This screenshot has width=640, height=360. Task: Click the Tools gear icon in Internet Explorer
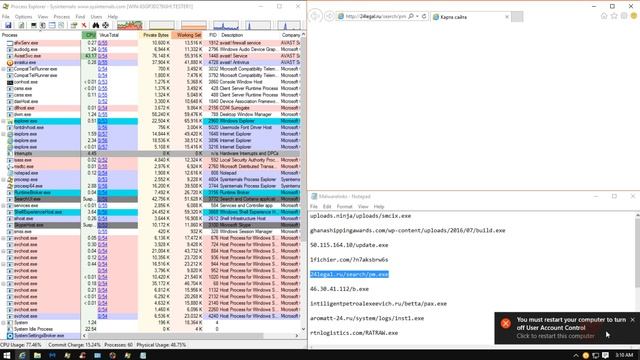tap(624, 16)
